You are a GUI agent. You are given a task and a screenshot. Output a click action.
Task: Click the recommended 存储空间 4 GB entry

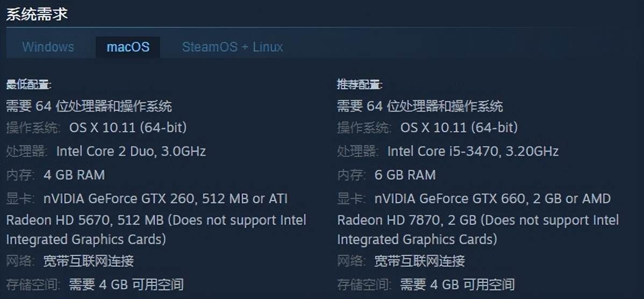[457, 284]
